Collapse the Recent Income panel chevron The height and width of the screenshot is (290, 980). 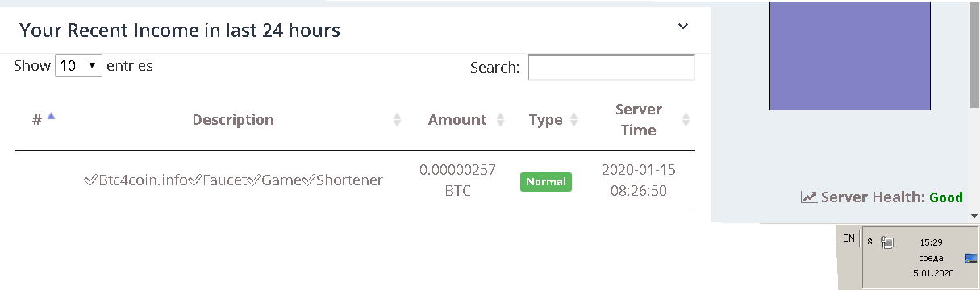683,27
